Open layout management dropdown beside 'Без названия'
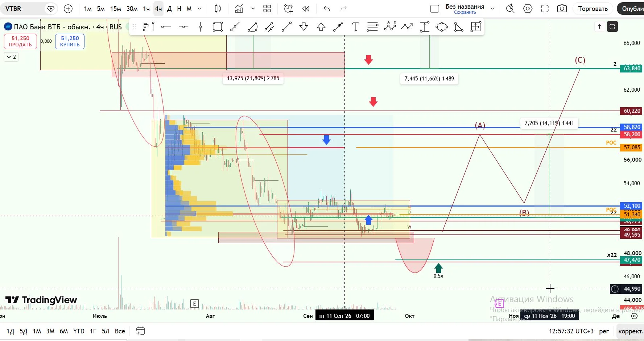 point(492,9)
